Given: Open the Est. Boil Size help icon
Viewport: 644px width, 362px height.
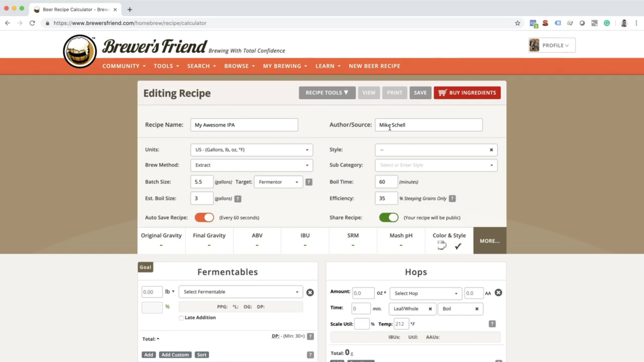Looking at the screenshot, I should point(238,199).
